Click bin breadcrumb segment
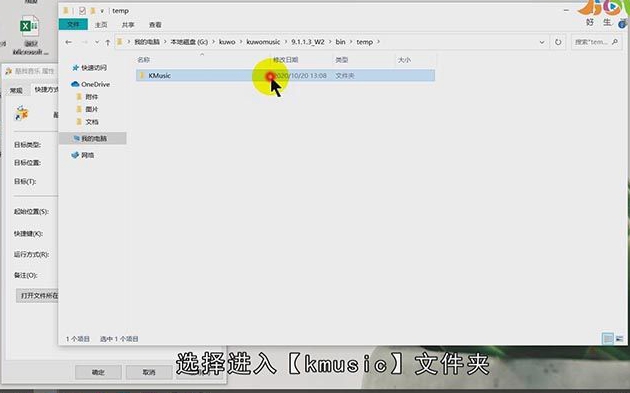Screen dimensions: 630x393 pyautogui.click(x=340, y=42)
